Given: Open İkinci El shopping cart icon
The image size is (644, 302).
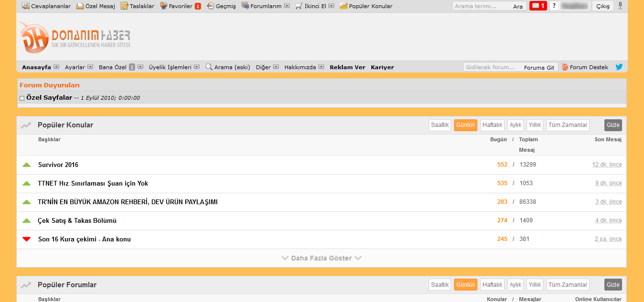Looking at the screenshot, I should [x=299, y=6].
